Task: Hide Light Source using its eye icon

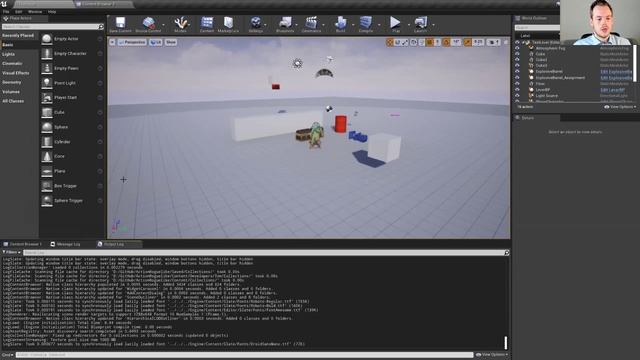Action: [x=517, y=96]
